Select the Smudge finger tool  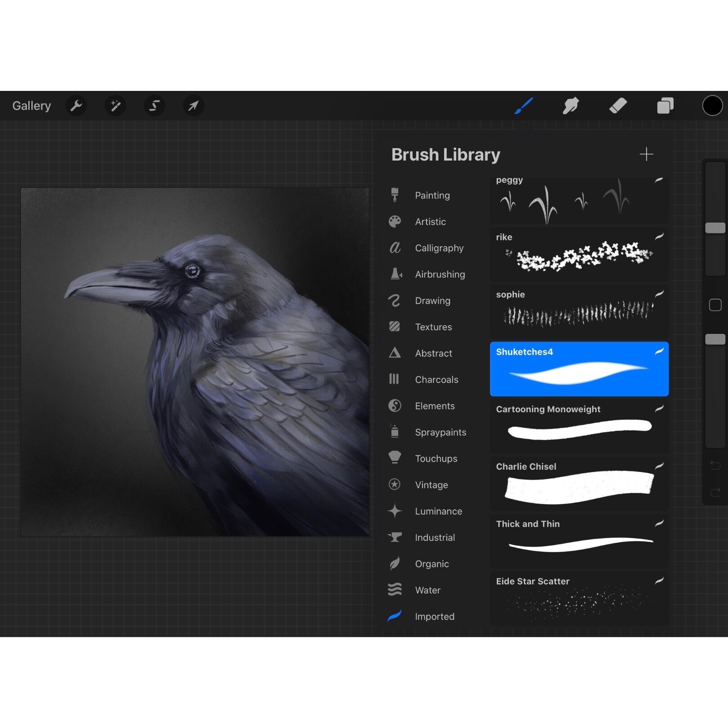pyautogui.click(x=571, y=106)
